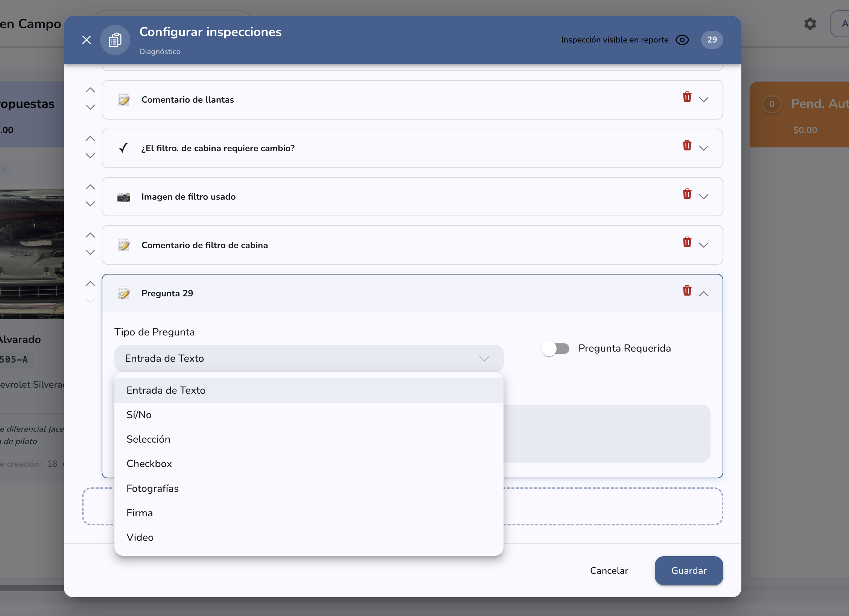This screenshot has height=616, width=849.
Task: Select Sí/No option from list
Action: 309,415
